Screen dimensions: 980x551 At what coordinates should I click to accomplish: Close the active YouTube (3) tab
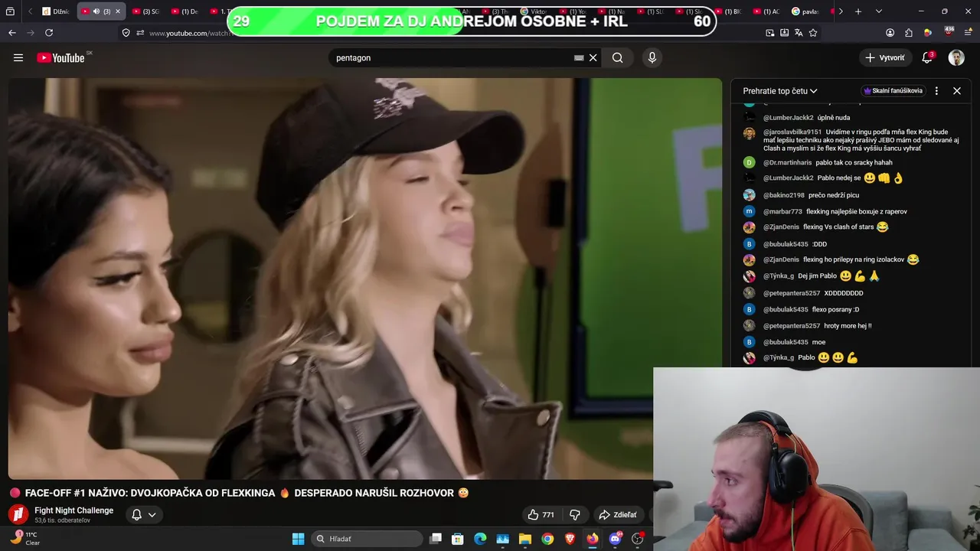click(118, 11)
